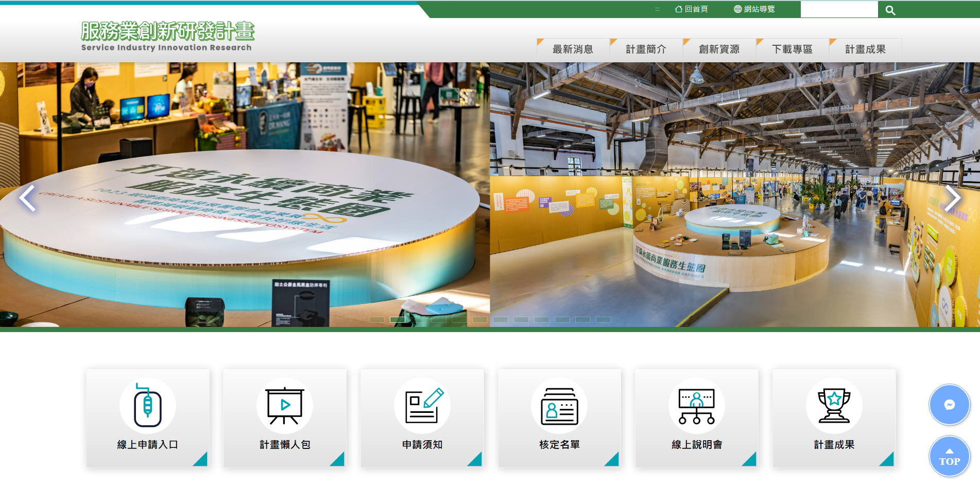Click the search magnifier icon
The height and width of the screenshot is (486, 980).
[x=890, y=10]
